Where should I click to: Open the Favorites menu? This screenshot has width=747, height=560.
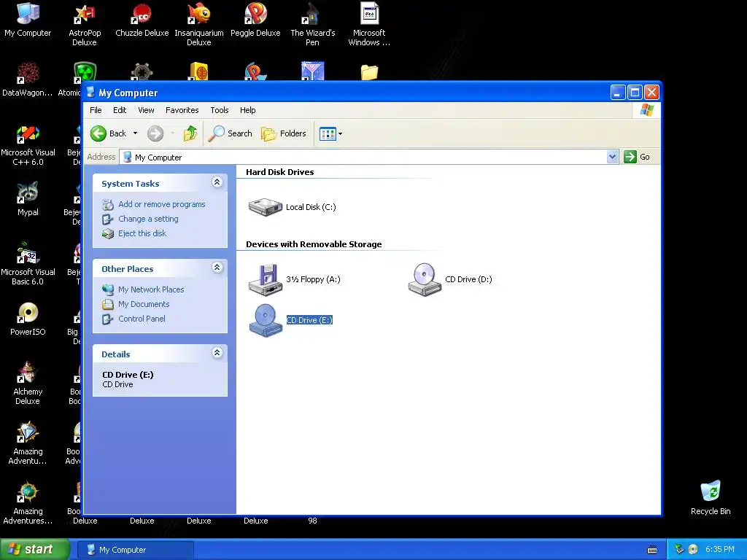(182, 110)
